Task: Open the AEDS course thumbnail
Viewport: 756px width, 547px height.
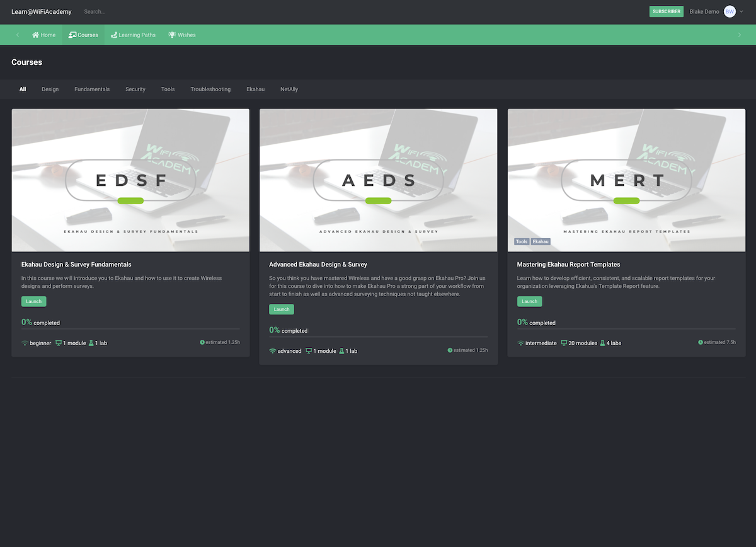Action: (x=379, y=180)
